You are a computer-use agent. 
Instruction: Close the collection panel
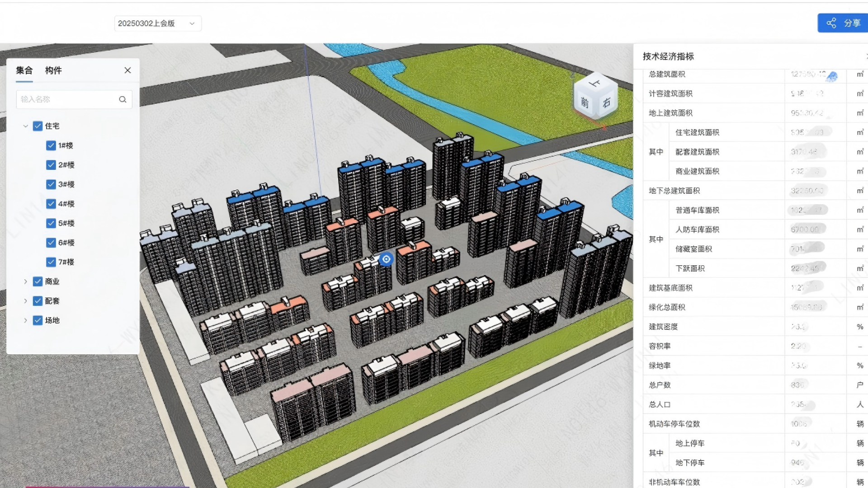127,70
